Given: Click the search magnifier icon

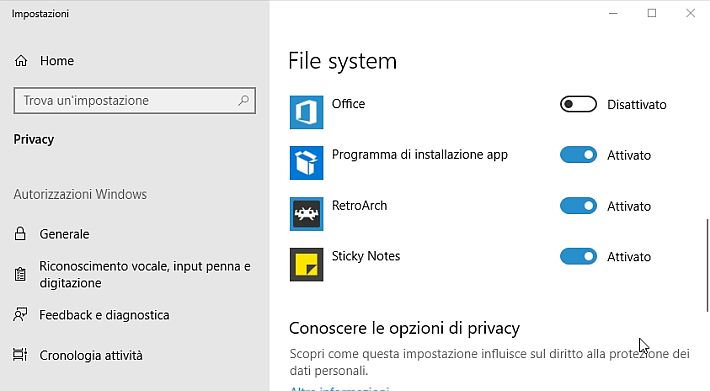Looking at the screenshot, I should pyautogui.click(x=244, y=100).
